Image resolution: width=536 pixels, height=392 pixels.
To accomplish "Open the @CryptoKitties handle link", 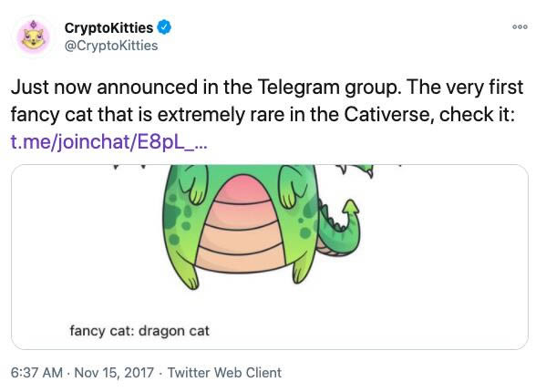I will 111,46.
